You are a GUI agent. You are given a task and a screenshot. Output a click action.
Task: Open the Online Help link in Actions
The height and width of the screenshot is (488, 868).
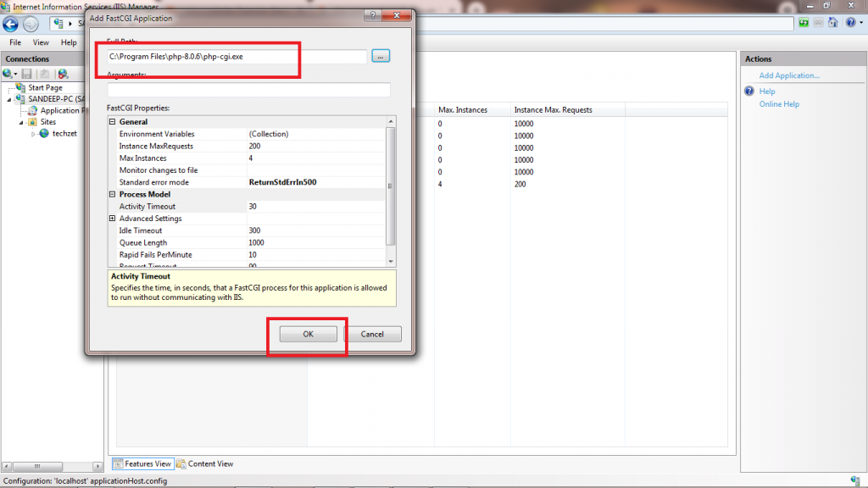pyautogui.click(x=779, y=104)
